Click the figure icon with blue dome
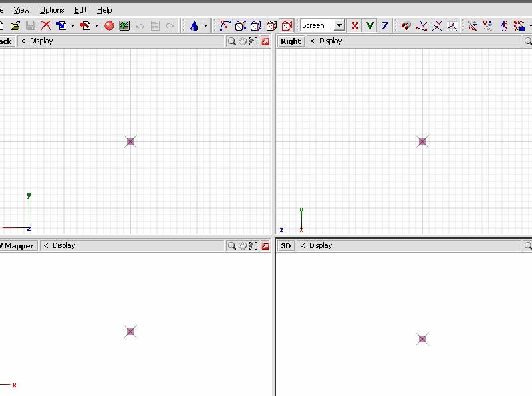Screen dimensions: 532x396 pyautogui.click(x=519, y=26)
